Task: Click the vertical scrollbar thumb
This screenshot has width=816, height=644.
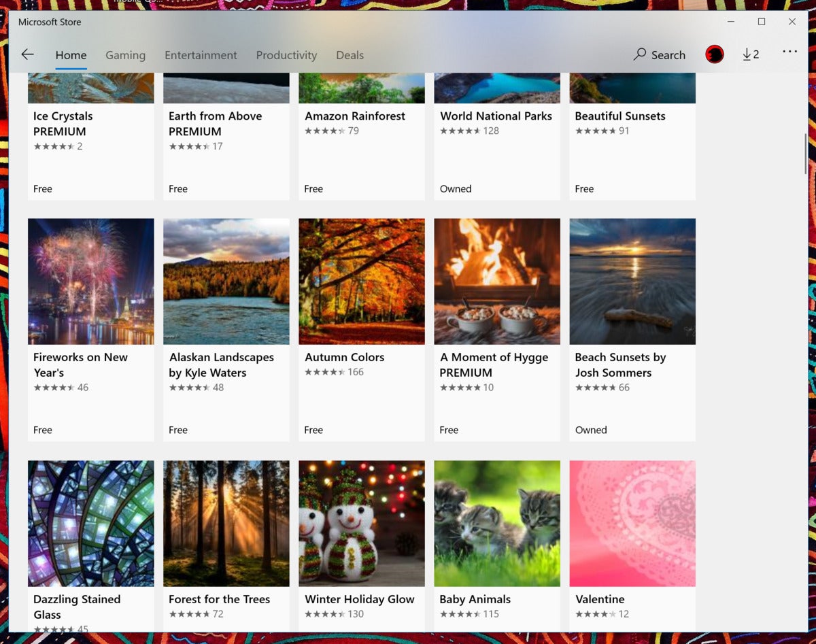Action: (x=805, y=154)
